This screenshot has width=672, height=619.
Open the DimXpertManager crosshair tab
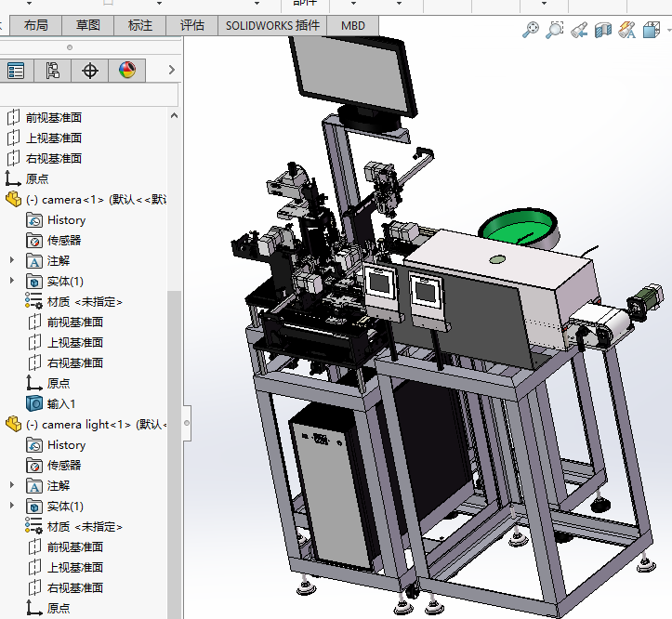[x=90, y=70]
